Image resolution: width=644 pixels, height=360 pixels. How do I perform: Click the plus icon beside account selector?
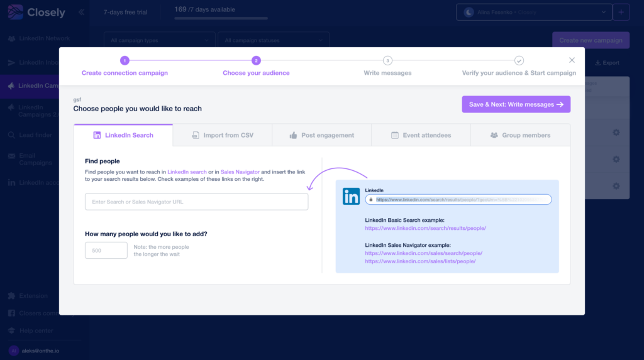pos(621,12)
